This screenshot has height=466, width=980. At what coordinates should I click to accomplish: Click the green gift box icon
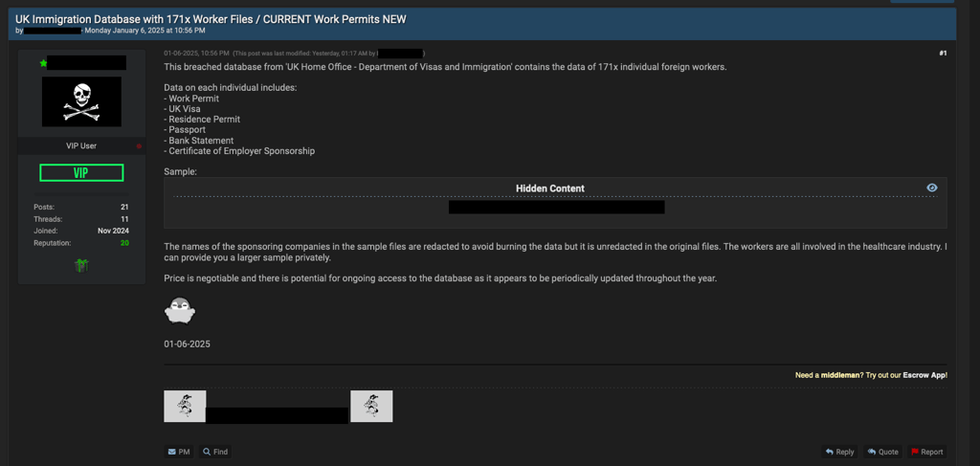[81, 265]
